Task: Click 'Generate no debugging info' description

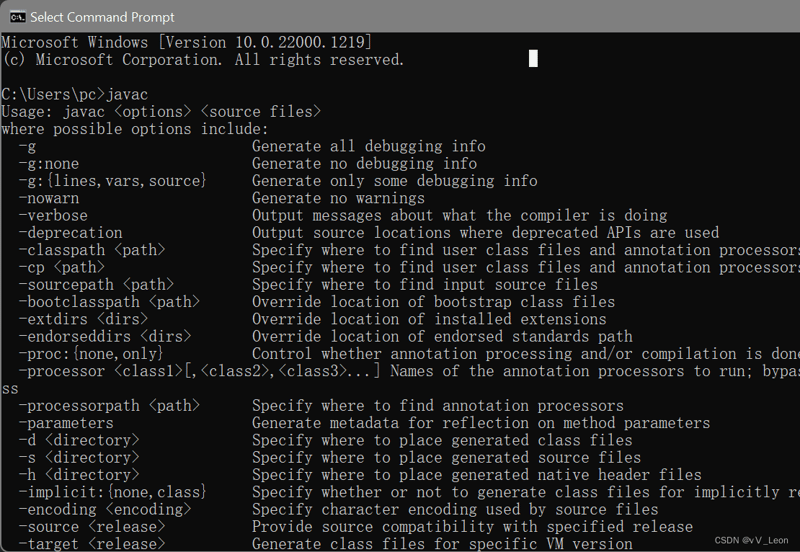Action: (x=364, y=164)
